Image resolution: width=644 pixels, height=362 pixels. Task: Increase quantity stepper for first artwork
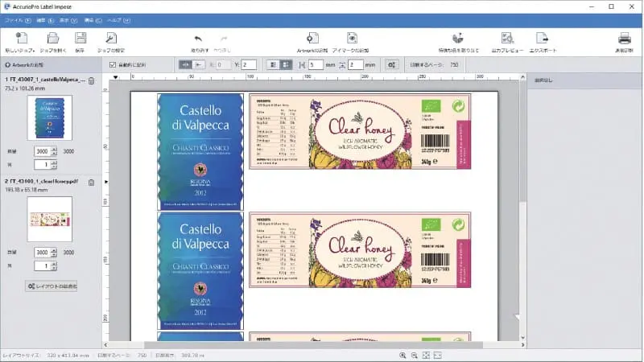(x=53, y=148)
